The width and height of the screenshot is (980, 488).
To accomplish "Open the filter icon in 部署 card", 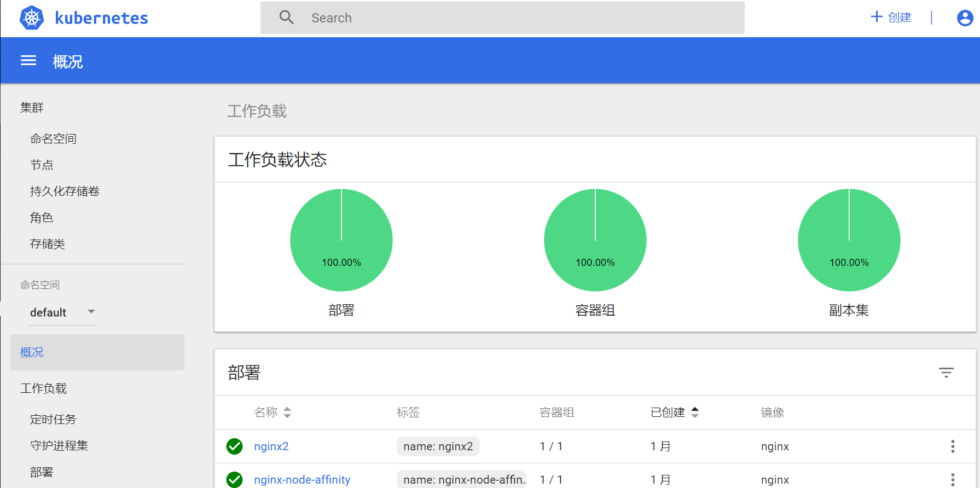I will coord(946,373).
